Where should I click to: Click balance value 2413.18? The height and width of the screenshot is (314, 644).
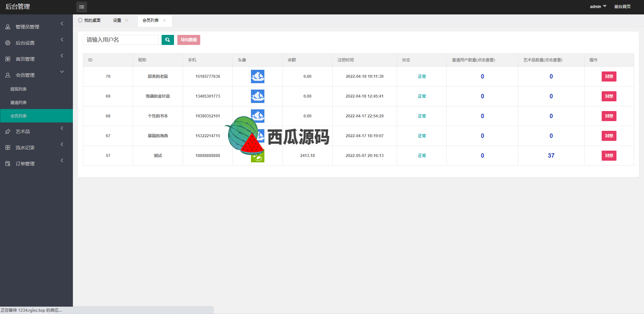coord(307,156)
